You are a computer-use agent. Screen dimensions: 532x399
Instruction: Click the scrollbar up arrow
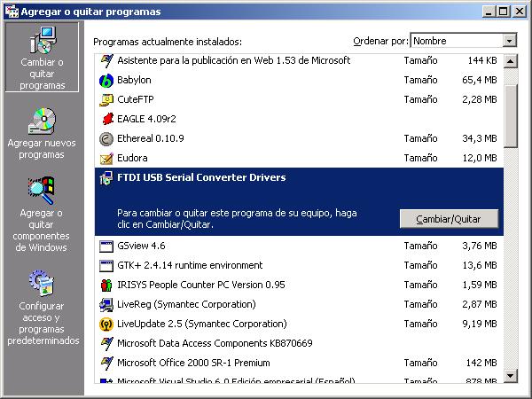(x=511, y=60)
